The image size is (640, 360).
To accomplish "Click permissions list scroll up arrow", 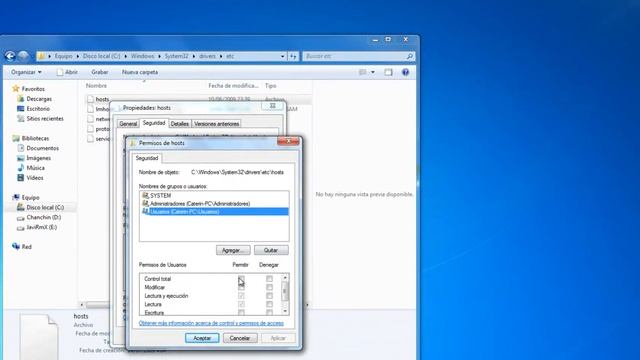I will click(x=285, y=278).
